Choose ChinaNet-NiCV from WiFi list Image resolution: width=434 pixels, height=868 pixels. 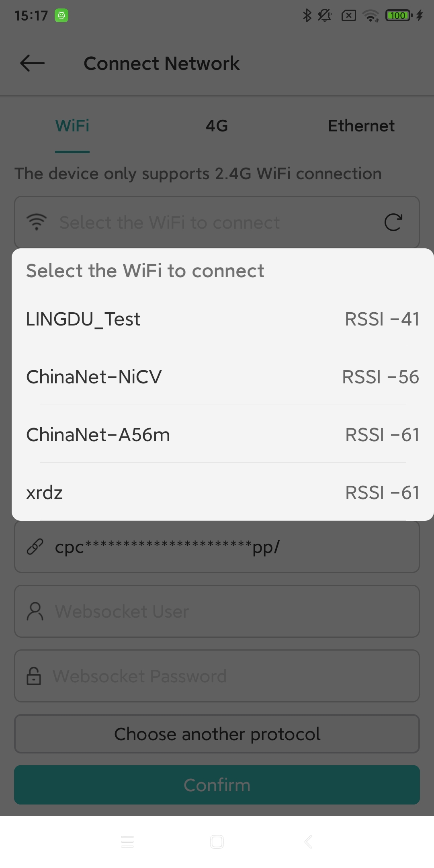tap(217, 377)
